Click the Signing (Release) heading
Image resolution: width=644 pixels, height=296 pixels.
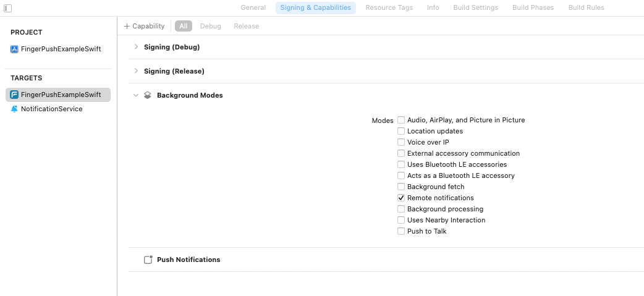174,72
